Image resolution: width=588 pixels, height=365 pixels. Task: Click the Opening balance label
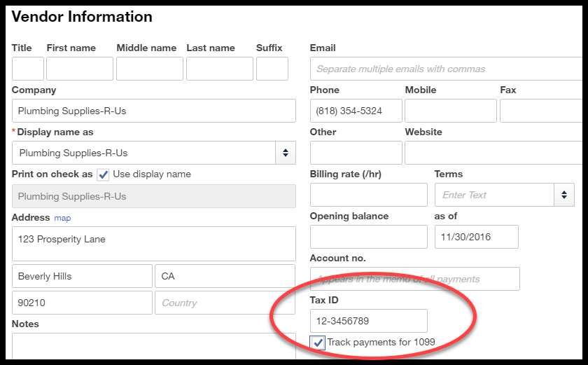(x=349, y=216)
